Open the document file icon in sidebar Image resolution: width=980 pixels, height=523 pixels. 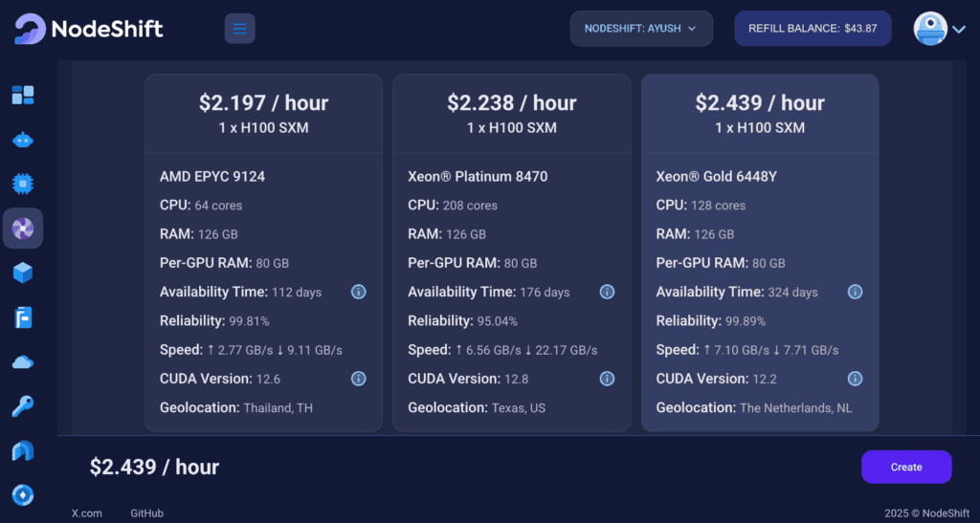tap(23, 317)
